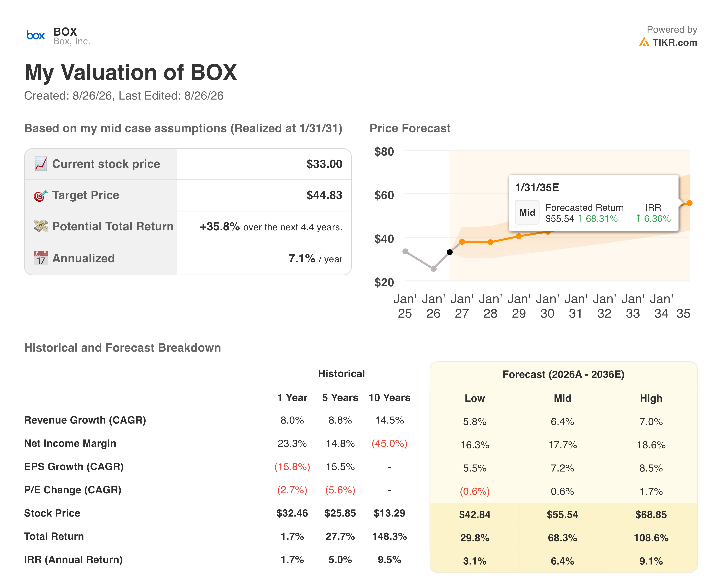Click the P/E Change (CAGR) row label
Viewport: 722px width, 588px height.
(x=73, y=490)
